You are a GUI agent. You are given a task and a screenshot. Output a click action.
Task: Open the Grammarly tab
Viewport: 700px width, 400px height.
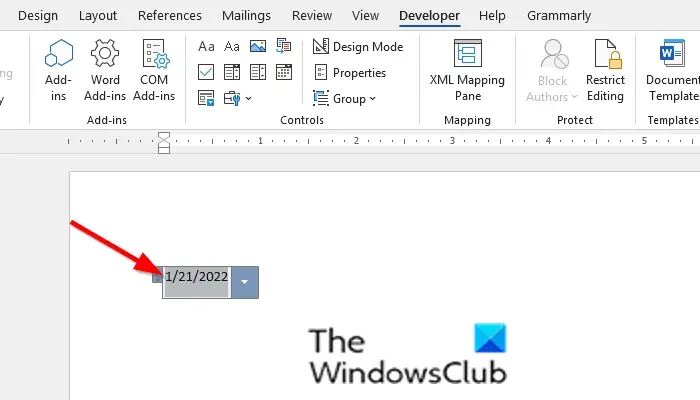tap(559, 16)
